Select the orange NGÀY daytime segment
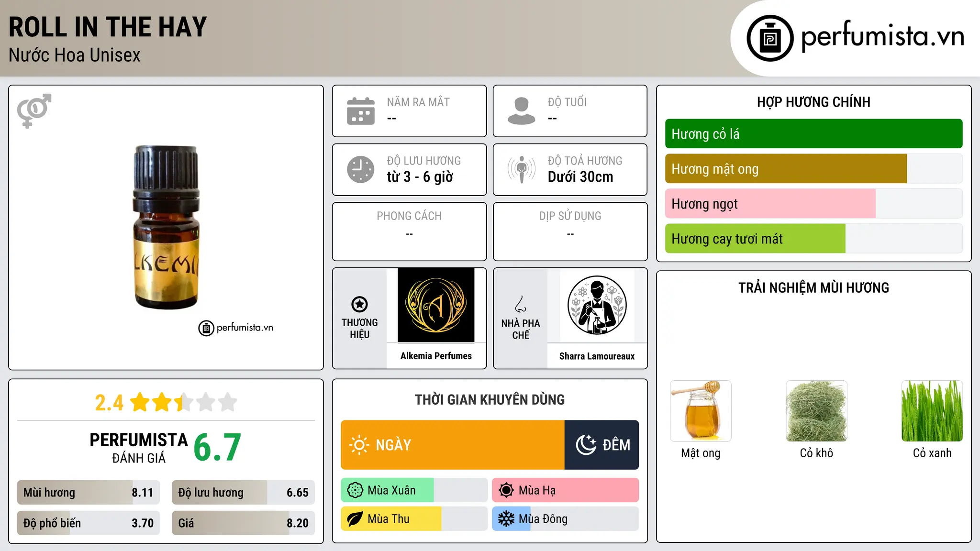The image size is (980, 551). 453,445
